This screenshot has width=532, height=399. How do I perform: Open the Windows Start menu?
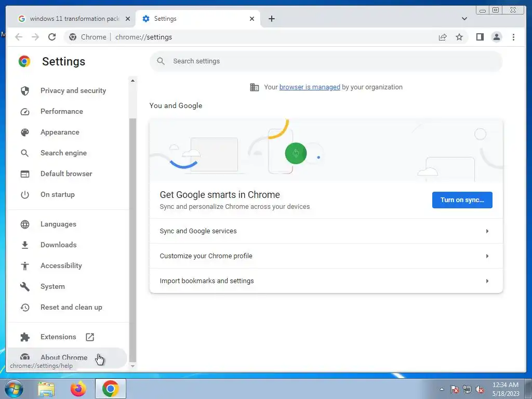13,389
